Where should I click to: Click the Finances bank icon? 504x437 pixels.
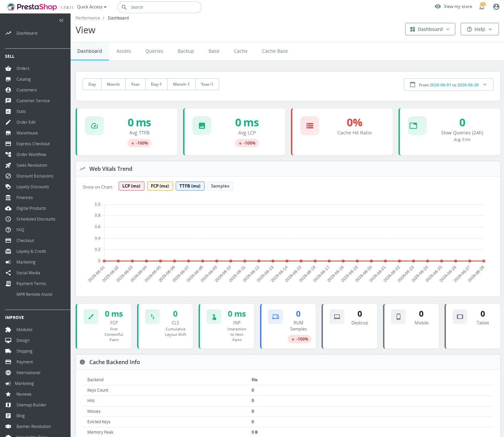pyautogui.click(x=8, y=198)
